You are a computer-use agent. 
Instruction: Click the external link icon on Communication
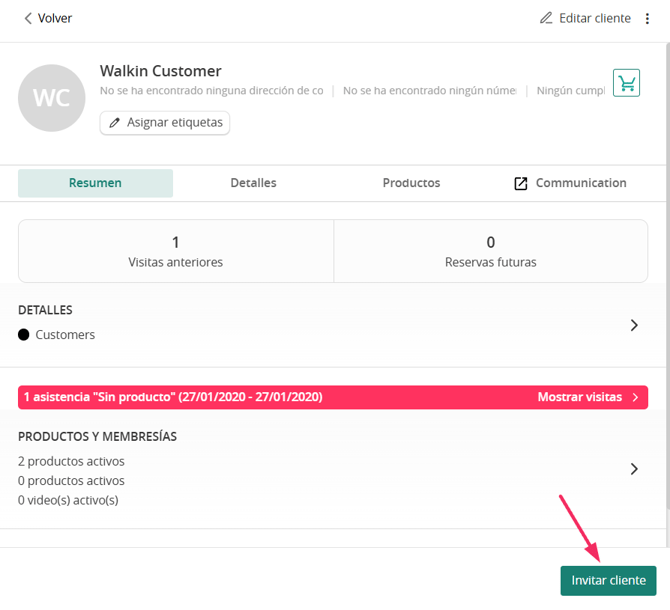[520, 183]
